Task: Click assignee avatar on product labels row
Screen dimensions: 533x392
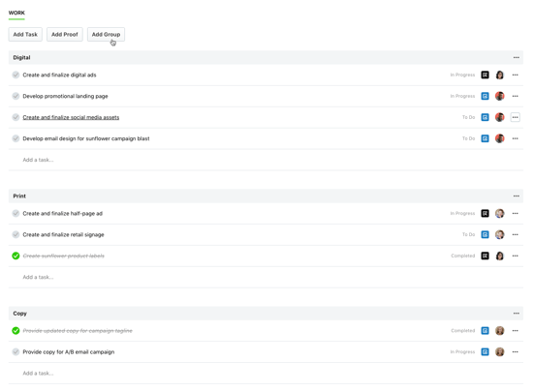Action: click(500, 256)
